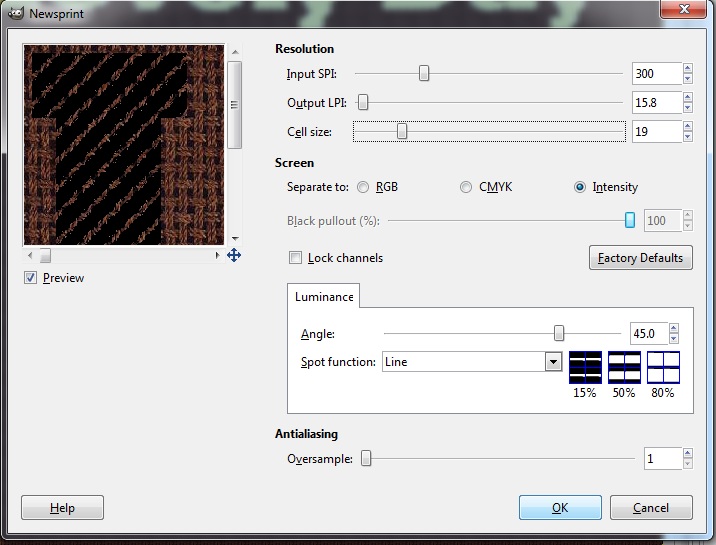716x545 pixels.
Task: Decrease Output LPI with down arrow
Action: pos(688,108)
